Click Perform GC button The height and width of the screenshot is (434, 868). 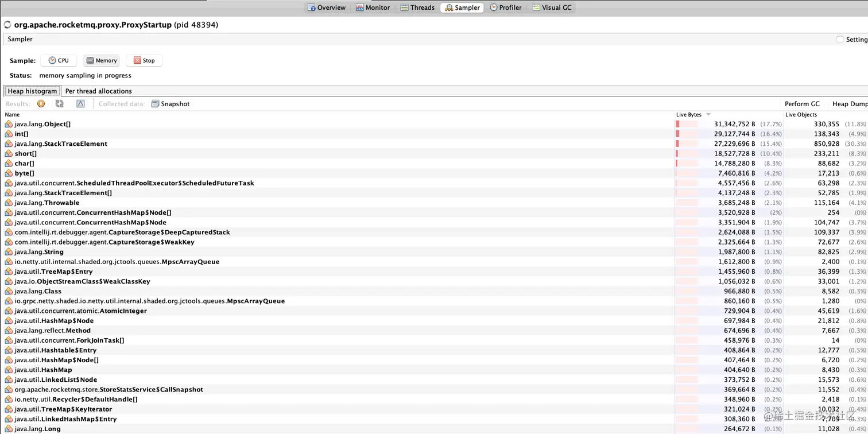[x=802, y=104]
